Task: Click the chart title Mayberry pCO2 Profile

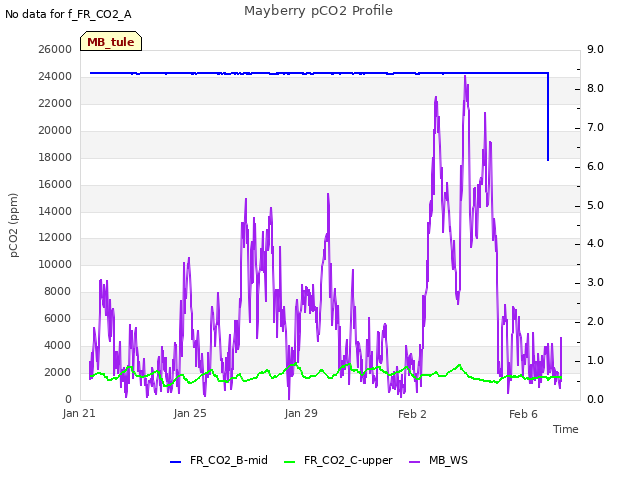Action: coord(318,11)
